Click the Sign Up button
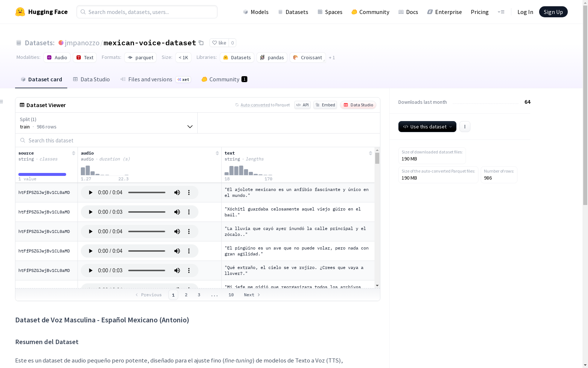 coord(553,12)
